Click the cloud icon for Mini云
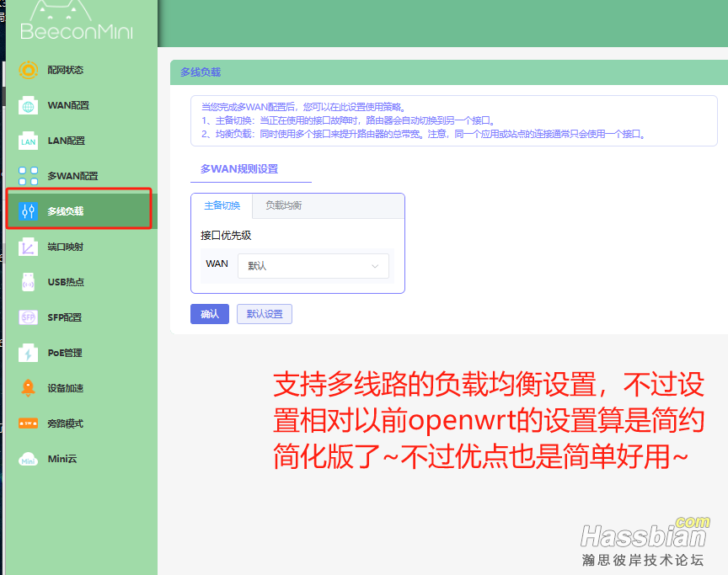728x575 pixels. [29, 459]
